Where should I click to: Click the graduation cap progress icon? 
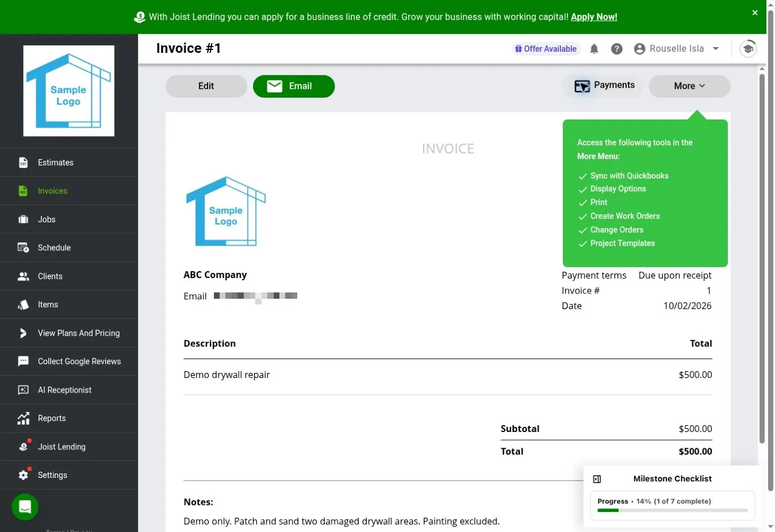point(748,49)
